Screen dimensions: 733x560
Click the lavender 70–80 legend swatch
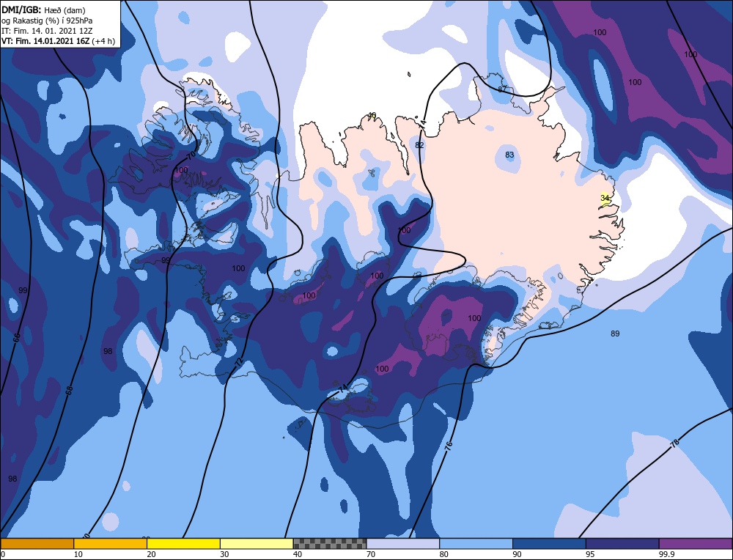(403, 543)
